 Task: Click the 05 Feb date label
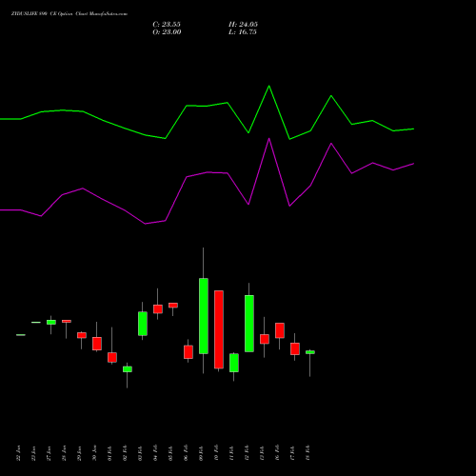(170, 453)
